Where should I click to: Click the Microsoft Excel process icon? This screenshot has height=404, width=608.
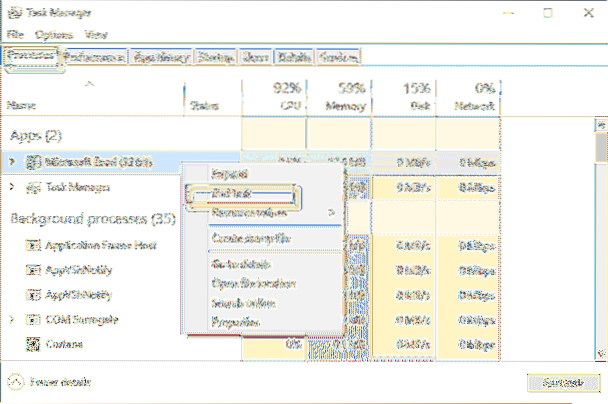(x=32, y=161)
